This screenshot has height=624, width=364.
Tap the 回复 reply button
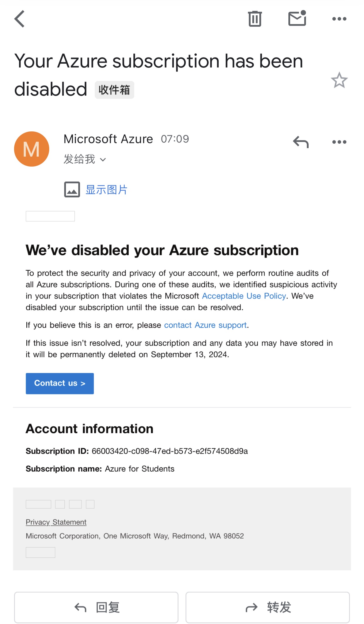96,607
